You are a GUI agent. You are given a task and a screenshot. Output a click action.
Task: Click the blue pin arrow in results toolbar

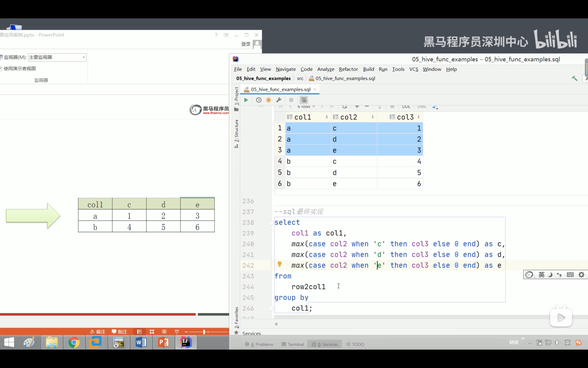tap(435, 107)
